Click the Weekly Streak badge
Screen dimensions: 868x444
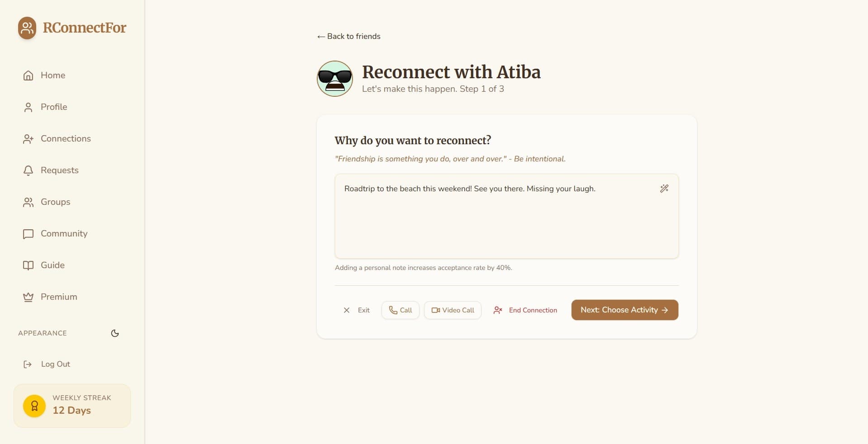click(x=72, y=405)
